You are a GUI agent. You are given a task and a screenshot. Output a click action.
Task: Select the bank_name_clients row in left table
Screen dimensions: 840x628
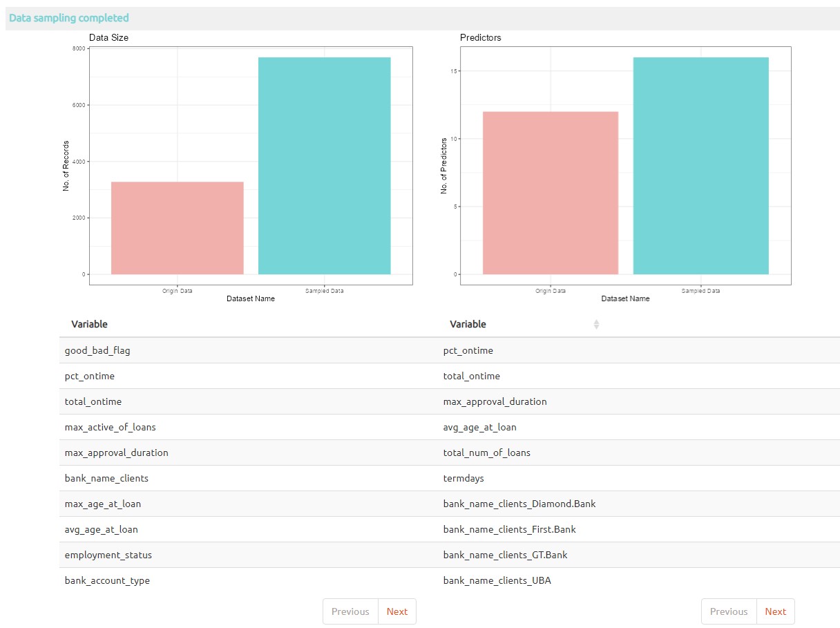click(106, 478)
